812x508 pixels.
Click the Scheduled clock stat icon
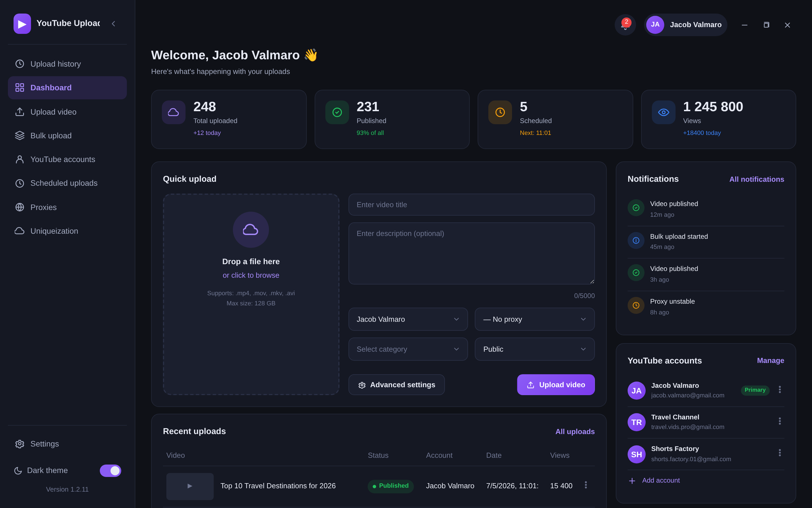[500, 112]
